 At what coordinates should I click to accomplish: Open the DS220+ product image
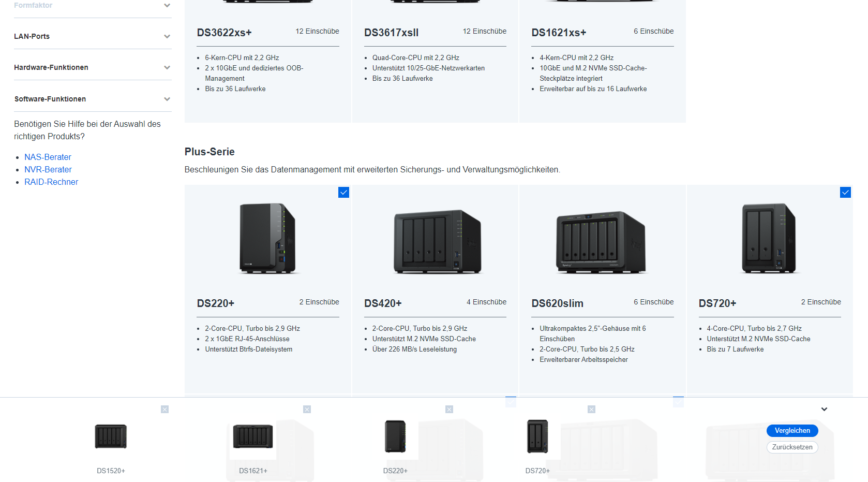[267, 238]
